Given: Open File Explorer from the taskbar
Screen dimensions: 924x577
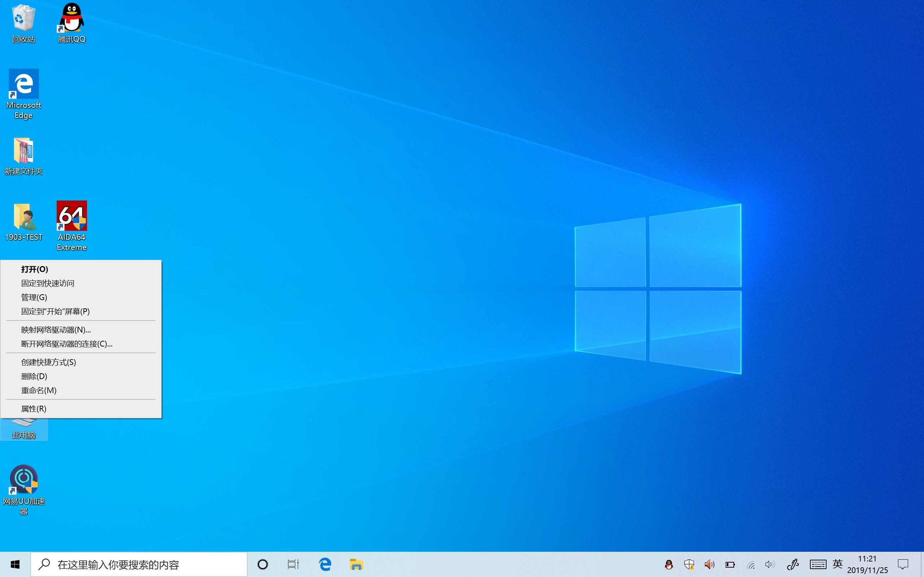Looking at the screenshot, I should (356, 564).
